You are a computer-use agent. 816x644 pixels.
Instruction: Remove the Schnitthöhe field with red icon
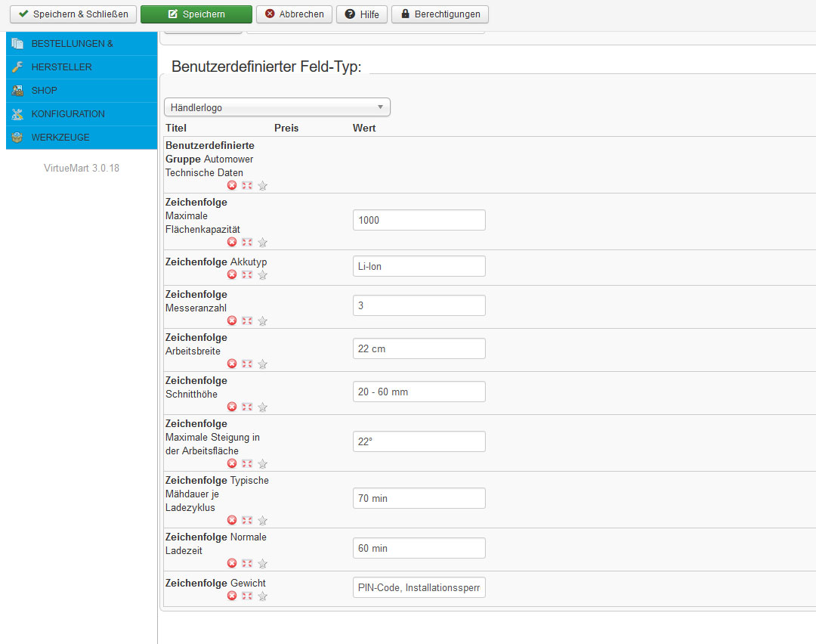pos(232,407)
